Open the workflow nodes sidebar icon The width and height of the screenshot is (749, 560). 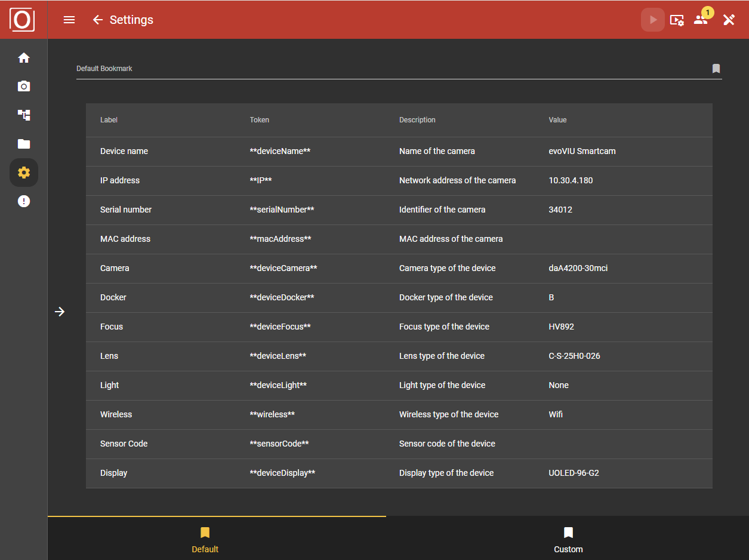point(24,115)
